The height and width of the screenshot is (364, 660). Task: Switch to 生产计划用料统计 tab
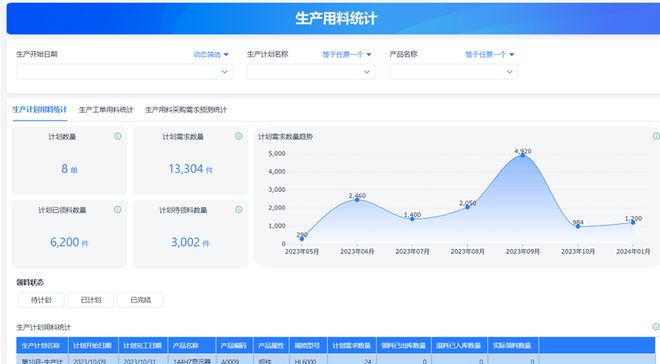(x=40, y=110)
